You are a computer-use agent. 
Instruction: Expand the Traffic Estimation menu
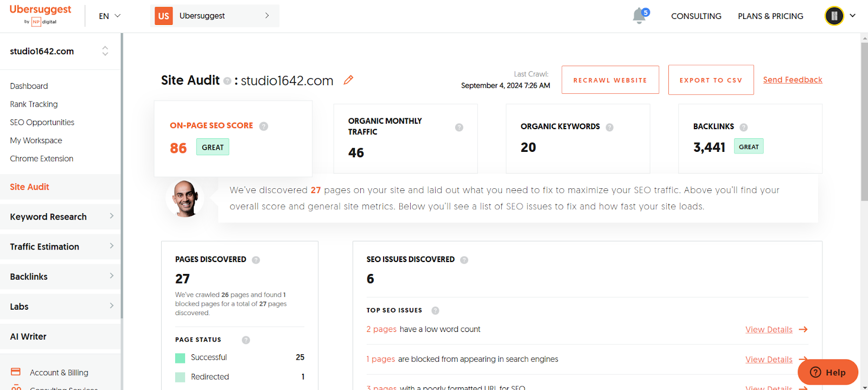(x=60, y=246)
